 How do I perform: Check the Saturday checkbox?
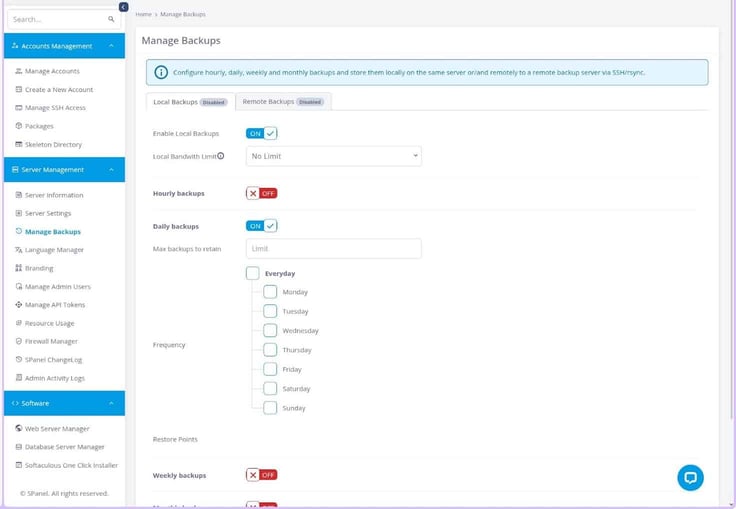pyautogui.click(x=270, y=388)
